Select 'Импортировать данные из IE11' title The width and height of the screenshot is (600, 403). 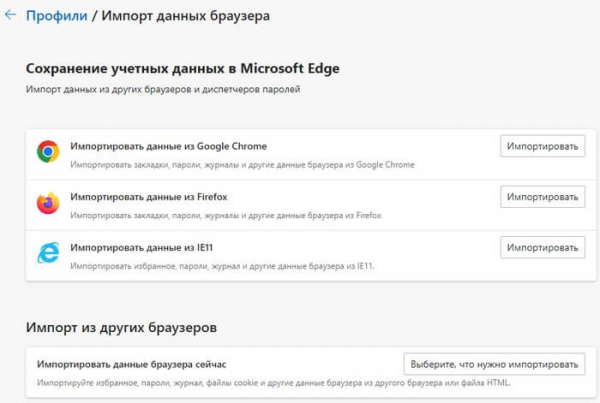point(142,248)
